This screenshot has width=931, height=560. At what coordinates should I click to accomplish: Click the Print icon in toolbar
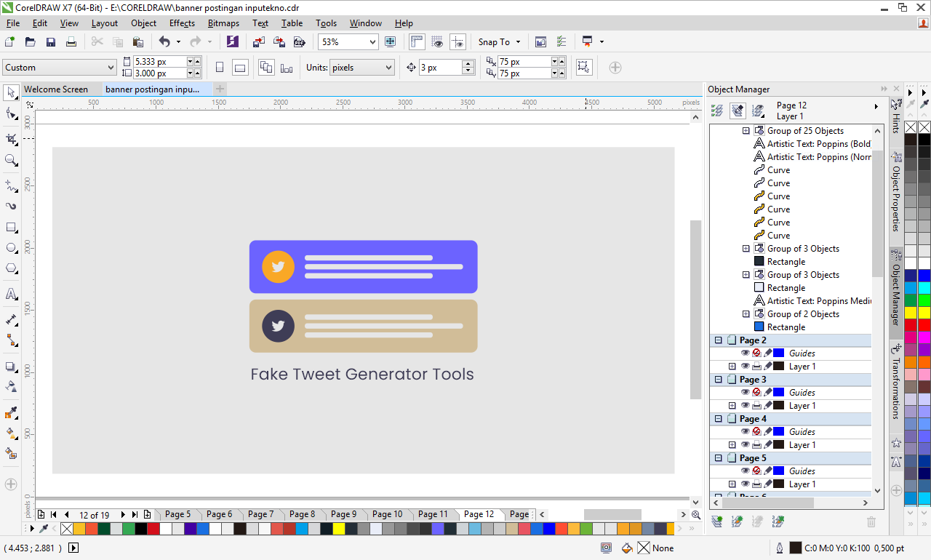point(71,42)
